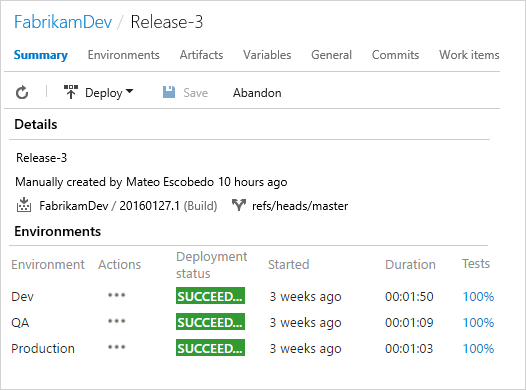Click the Started column header

point(288,264)
